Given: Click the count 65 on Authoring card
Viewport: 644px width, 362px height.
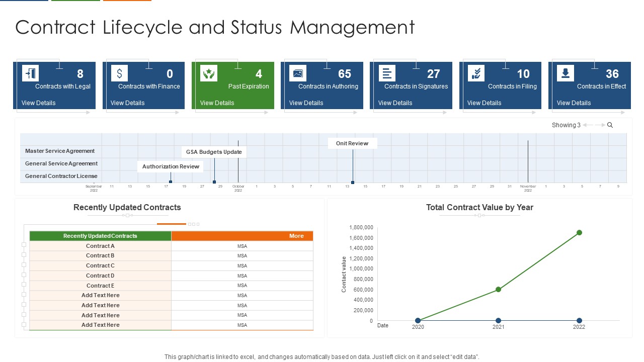Looking at the screenshot, I should tap(345, 74).
